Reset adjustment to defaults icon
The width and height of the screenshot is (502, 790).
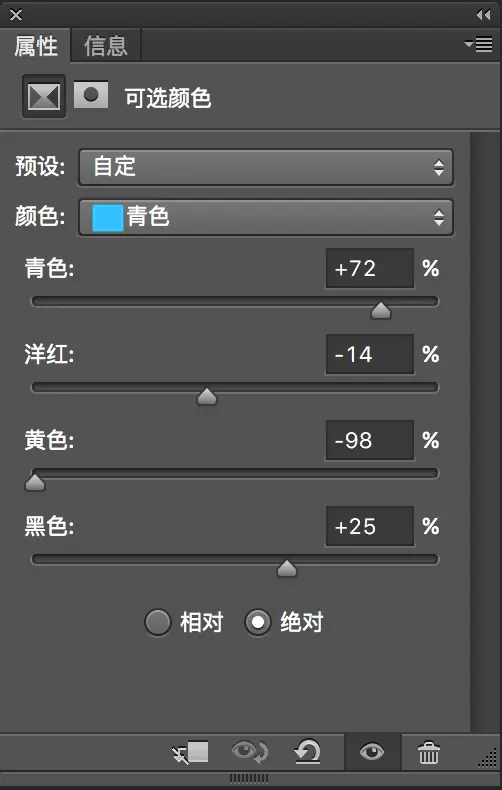pyautogui.click(x=307, y=752)
